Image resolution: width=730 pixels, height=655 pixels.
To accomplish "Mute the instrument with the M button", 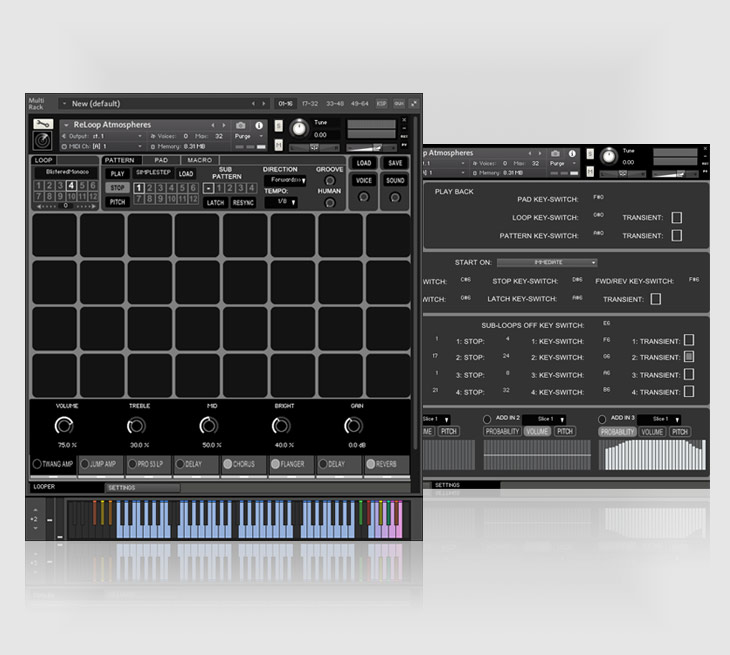I will [x=278, y=146].
